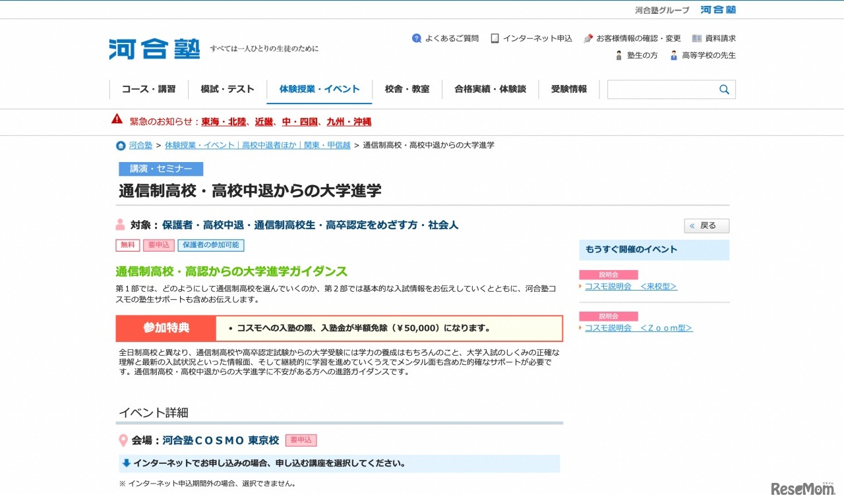Viewport: 844px width, 504px height.
Task: Click the 東海・北陸 emergency notice link
Action: [x=224, y=122]
